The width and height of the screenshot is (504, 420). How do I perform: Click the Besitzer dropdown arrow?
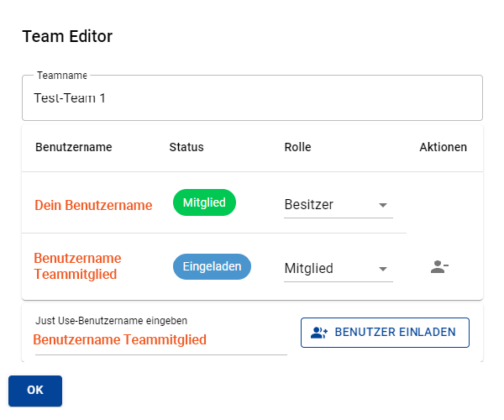click(x=382, y=205)
